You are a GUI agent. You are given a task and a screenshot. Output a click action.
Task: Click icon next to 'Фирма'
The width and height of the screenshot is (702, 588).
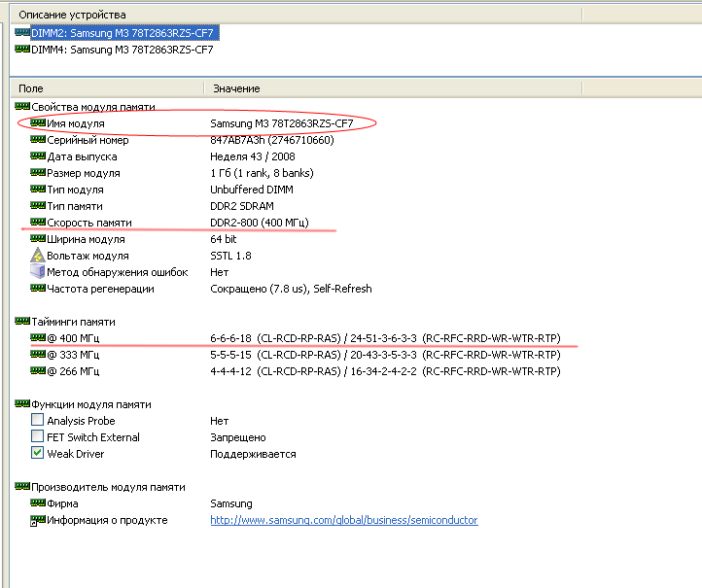38,502
